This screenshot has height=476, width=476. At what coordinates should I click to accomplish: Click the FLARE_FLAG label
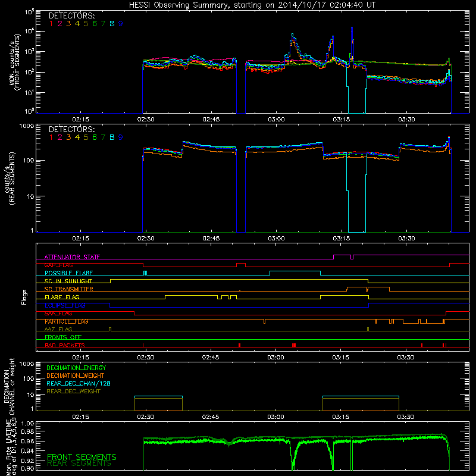62,297
